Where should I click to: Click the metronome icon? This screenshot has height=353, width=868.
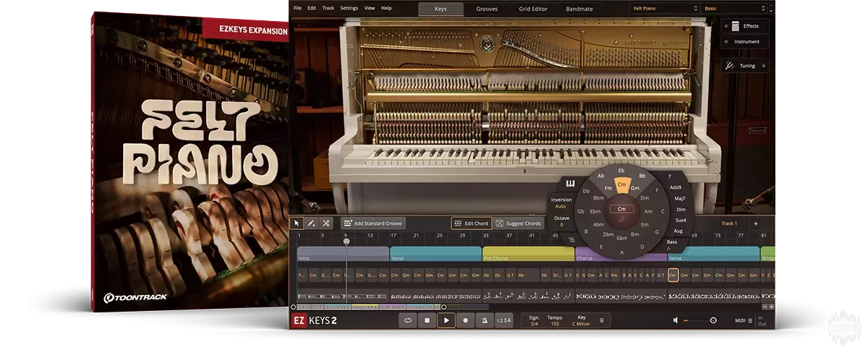tap(484, 320)
